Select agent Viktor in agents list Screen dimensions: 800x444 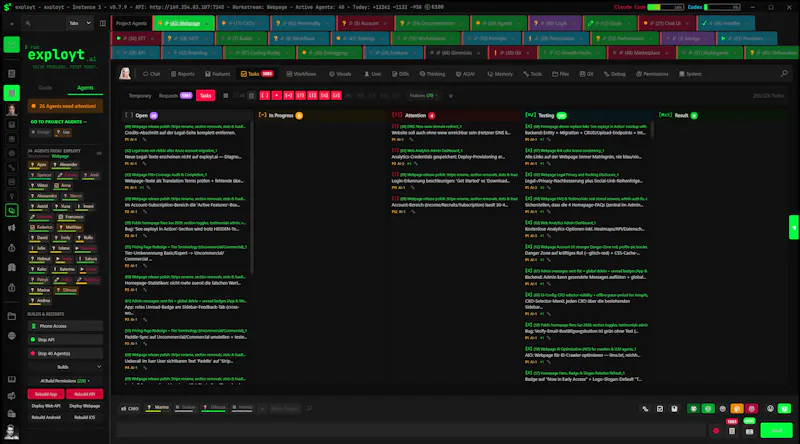(x=39, y=186)
